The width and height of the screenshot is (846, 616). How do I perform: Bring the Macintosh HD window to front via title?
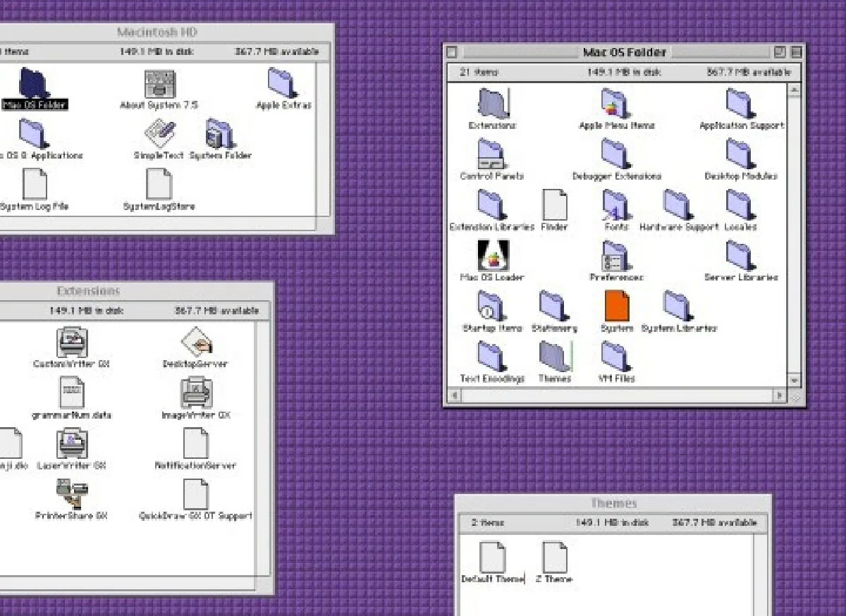coord(157,32)
